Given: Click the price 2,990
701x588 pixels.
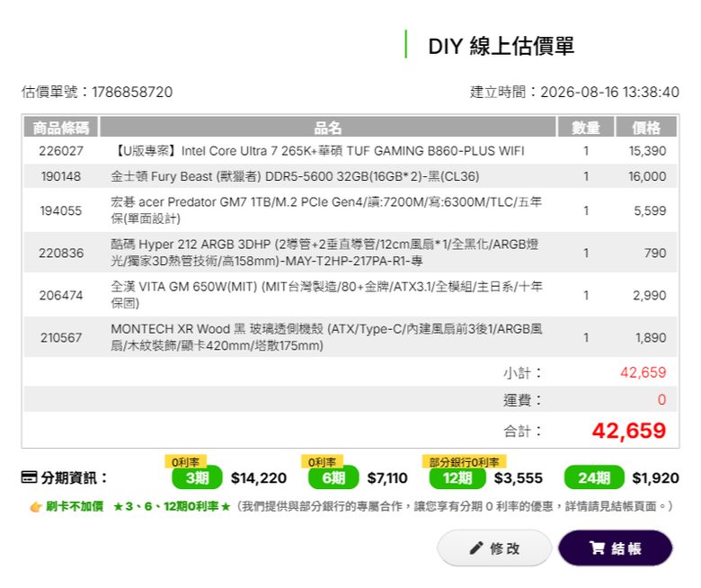Looking at the screenshot, I should point(650,296).
